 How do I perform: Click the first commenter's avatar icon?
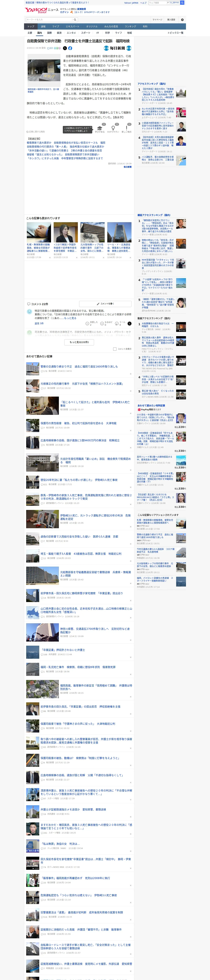[29, 312]
